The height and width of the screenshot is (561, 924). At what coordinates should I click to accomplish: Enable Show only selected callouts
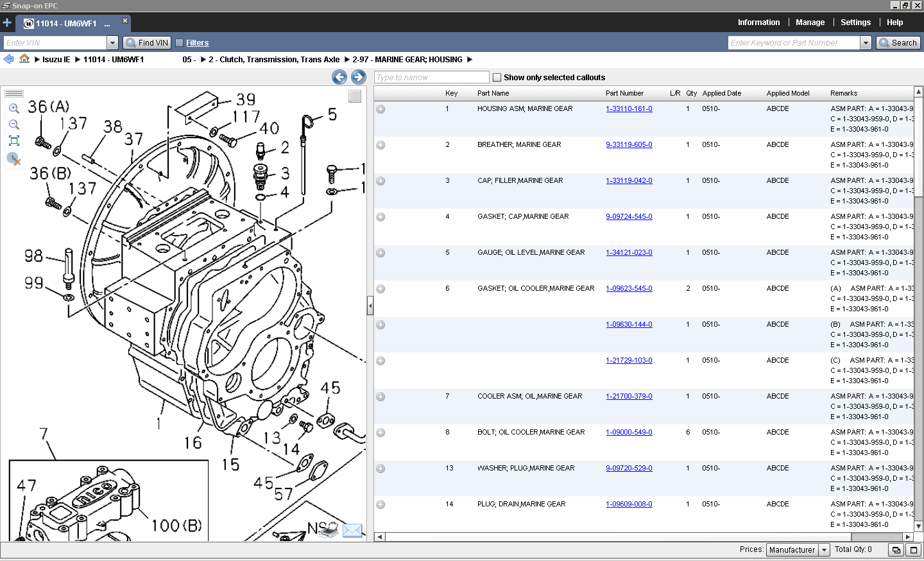click(x=497, y=77)
